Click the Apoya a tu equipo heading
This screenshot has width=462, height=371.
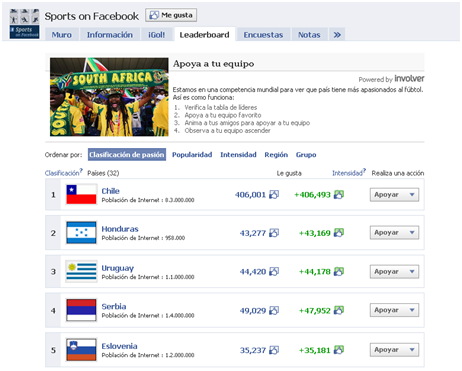pyautogui.click(x=213, y=64)
